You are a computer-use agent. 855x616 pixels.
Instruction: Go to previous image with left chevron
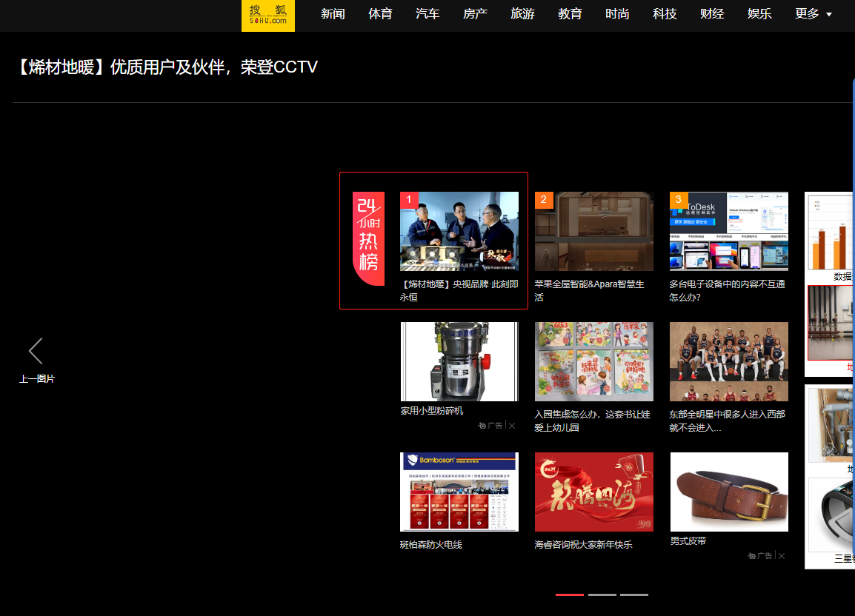pyautogui.click(x=36, y=350)
